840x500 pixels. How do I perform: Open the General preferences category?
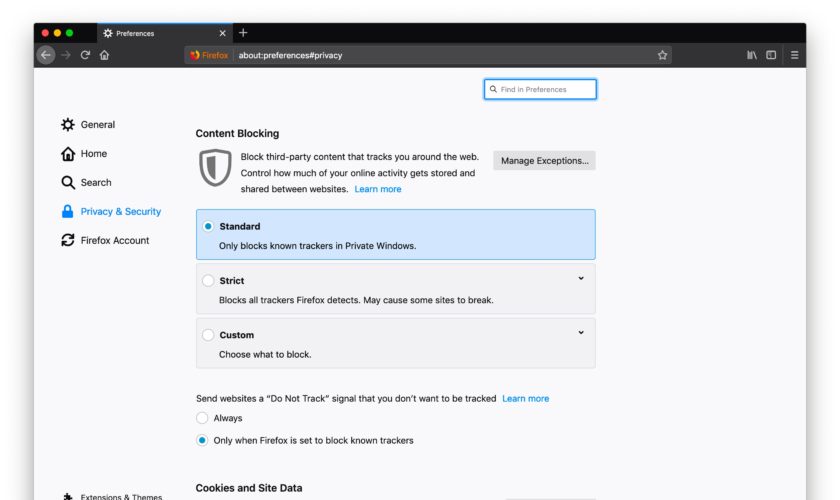pos(97,125)
